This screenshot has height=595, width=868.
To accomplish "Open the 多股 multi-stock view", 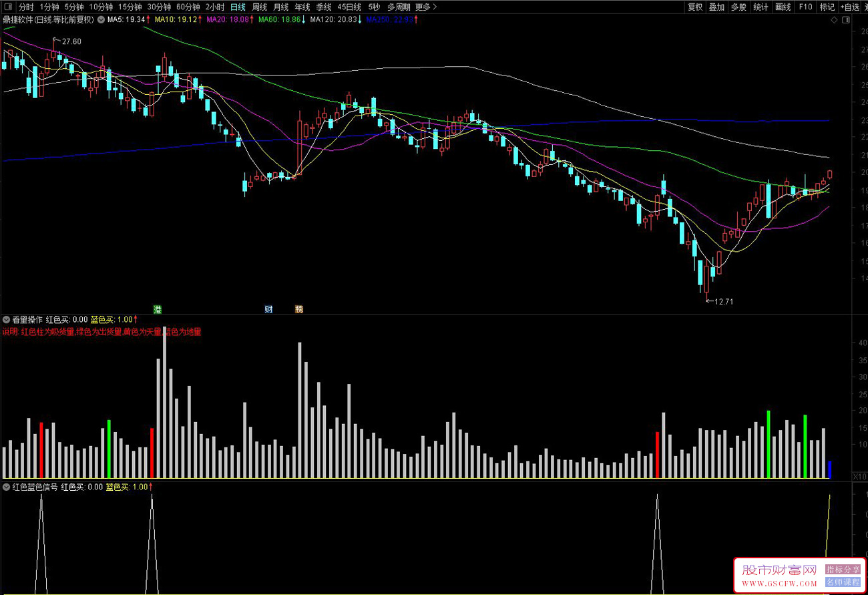I will tap(738, 7).
